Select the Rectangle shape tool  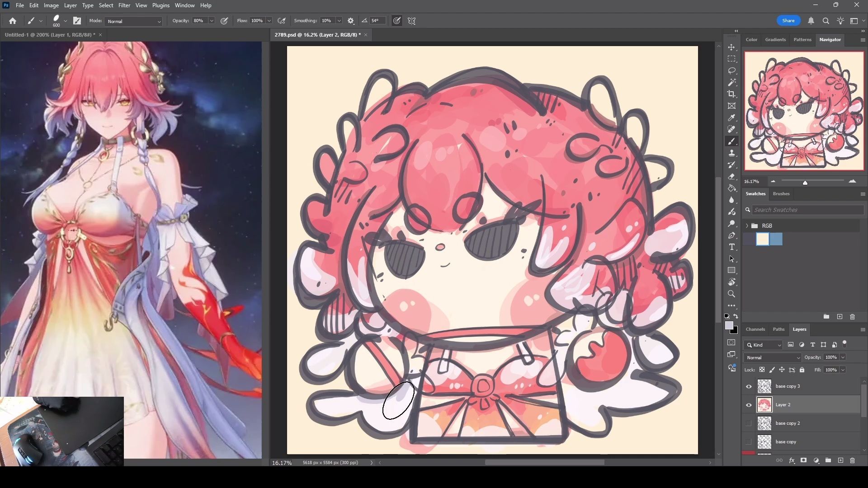(731, 271)
